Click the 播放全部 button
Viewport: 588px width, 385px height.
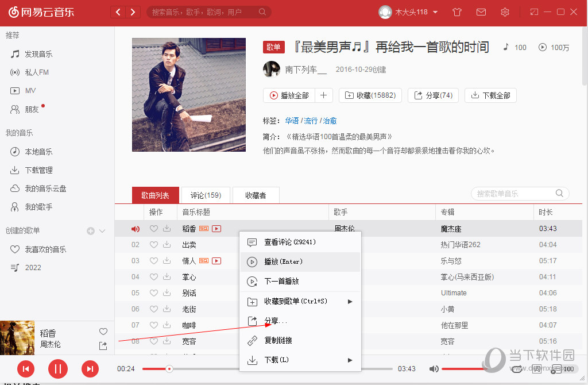(289, 95)
